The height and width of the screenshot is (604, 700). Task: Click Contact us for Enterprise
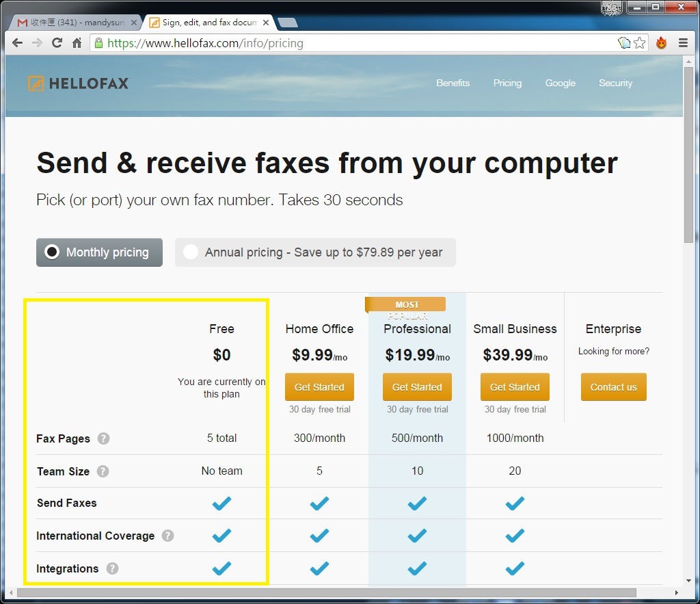(x=613, y=387)
